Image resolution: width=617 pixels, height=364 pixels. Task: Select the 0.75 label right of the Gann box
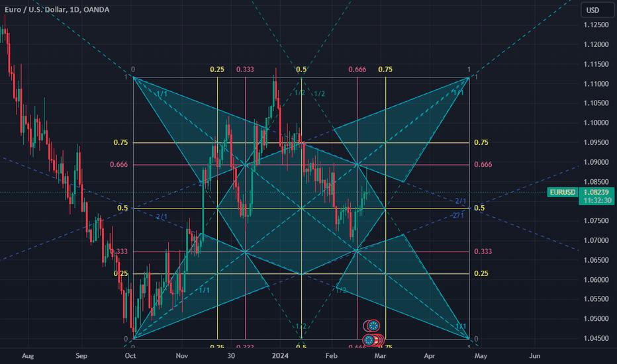click(x=481, y=142)
